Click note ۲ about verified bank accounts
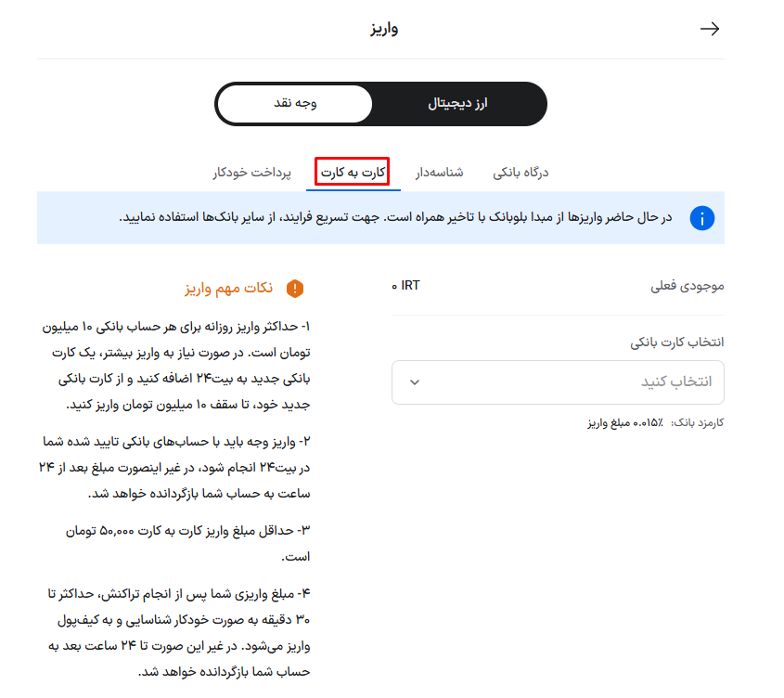 (174, 468)
